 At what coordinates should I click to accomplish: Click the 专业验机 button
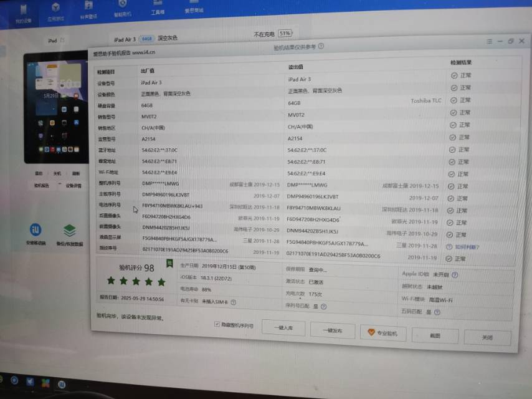[x=383, y=333]
